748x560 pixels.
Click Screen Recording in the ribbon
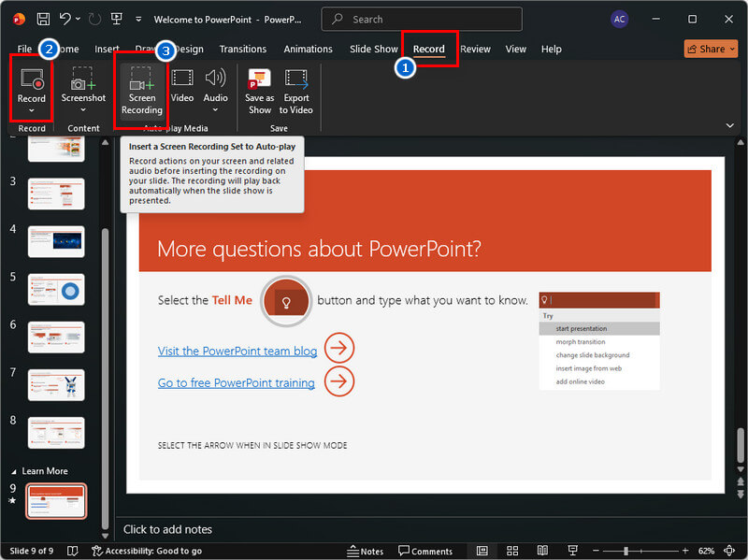[142, 91]
